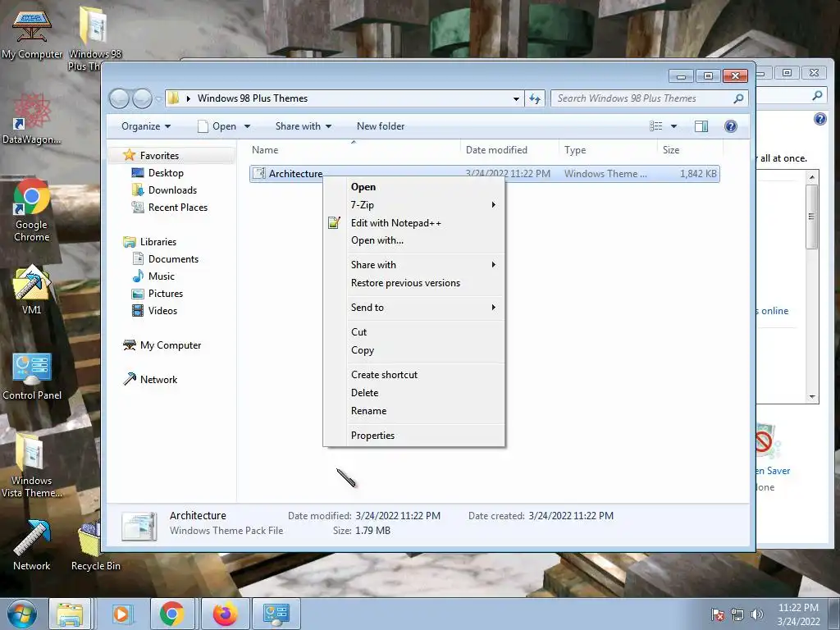Click the Explorer back navigation button
Screen dimensions: 840x630
119,98
